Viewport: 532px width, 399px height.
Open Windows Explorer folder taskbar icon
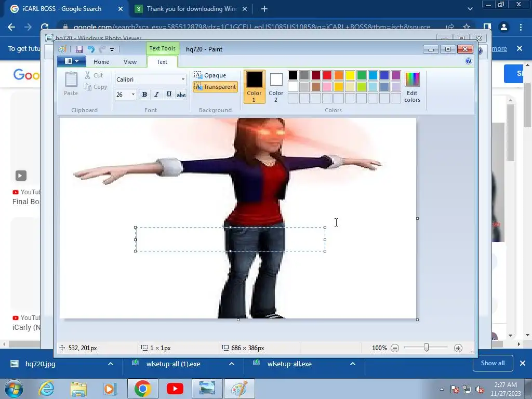point(78,389)
